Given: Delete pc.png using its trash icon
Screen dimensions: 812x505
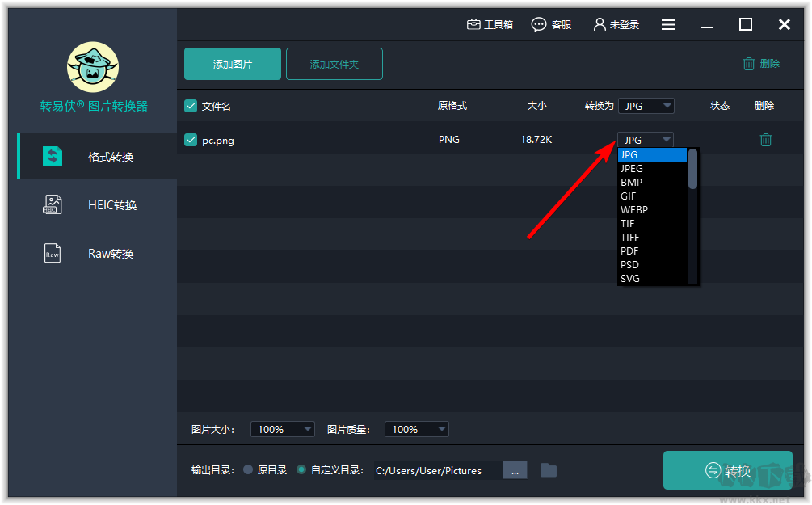Looking at the screenshot, I should pos(765,139).
